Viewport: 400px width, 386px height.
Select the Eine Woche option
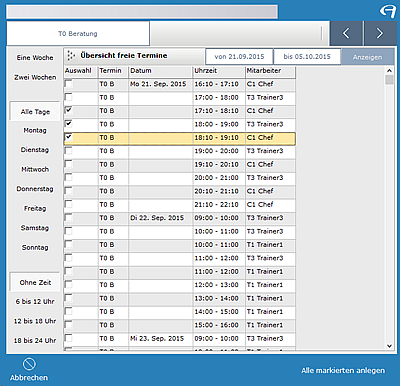pos(35,58)
